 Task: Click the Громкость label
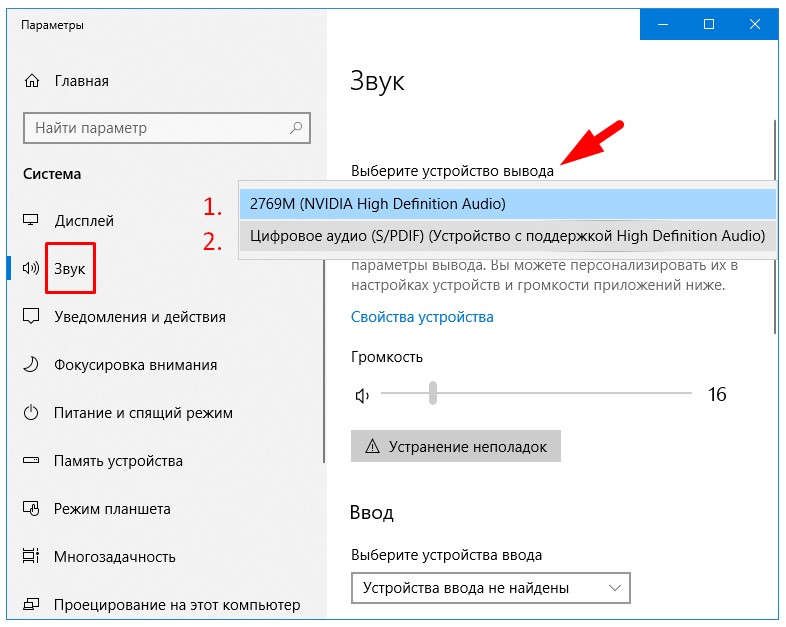tap(386, 357)
